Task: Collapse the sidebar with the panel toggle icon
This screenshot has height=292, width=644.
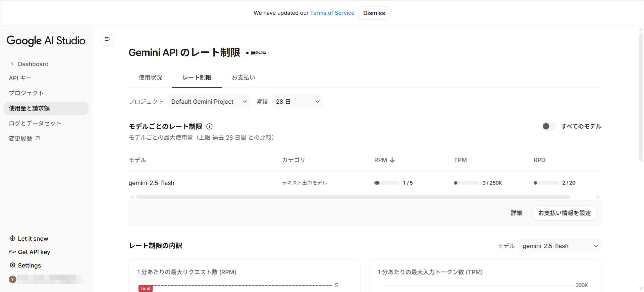Action: click(x=107, y=39)
